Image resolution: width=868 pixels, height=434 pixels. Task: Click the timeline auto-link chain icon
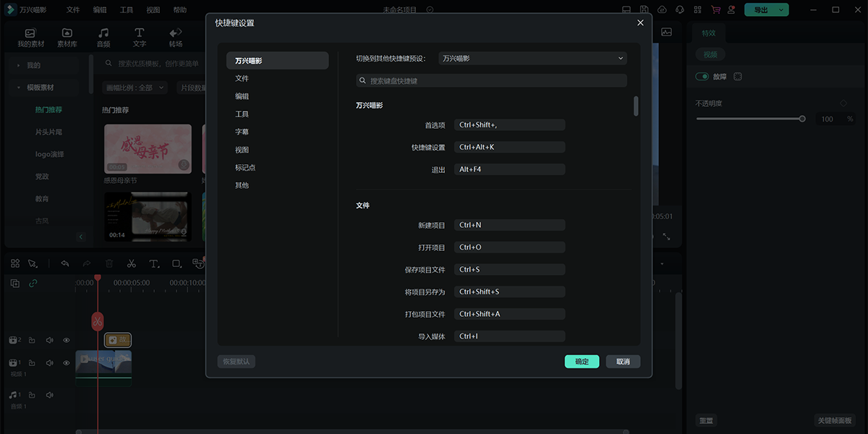33,284
